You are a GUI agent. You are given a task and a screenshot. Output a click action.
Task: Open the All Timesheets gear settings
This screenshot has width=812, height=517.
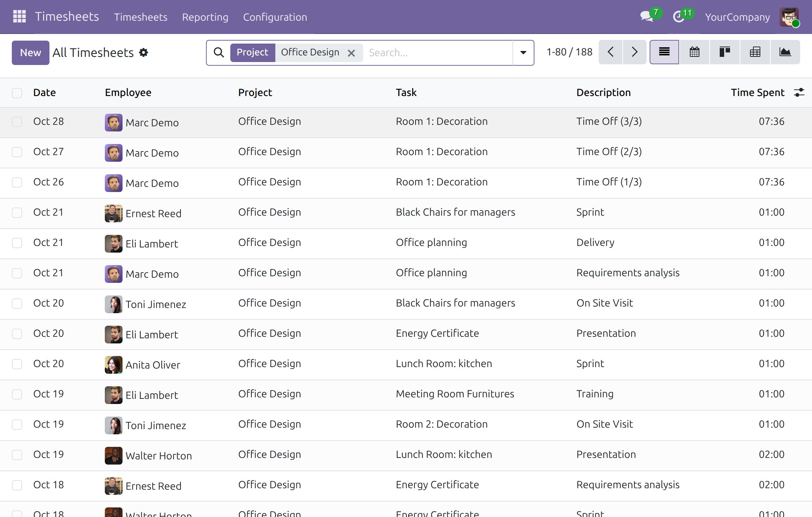point(144,52)
